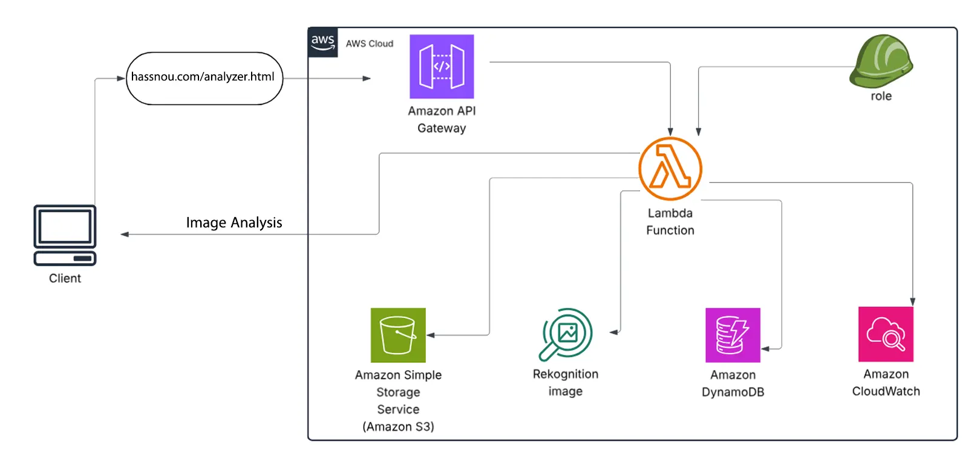This screenshot has width=980, height=465.
Task: Click the 'Lambda Function' label
Action: click(670, 221)
